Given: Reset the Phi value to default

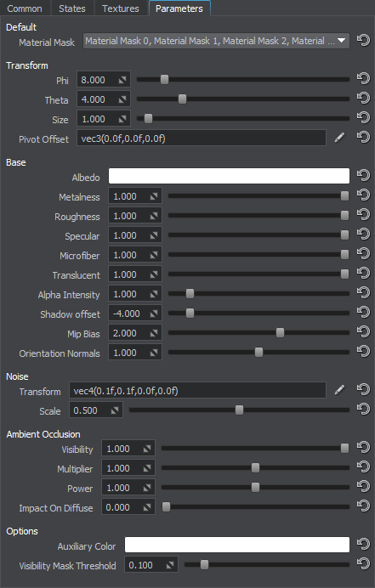Looking at the screenshot, I should [x=363, y=79].
